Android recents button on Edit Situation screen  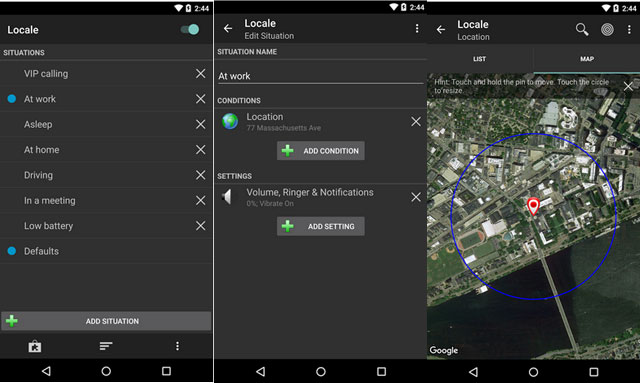coord(381,371)
